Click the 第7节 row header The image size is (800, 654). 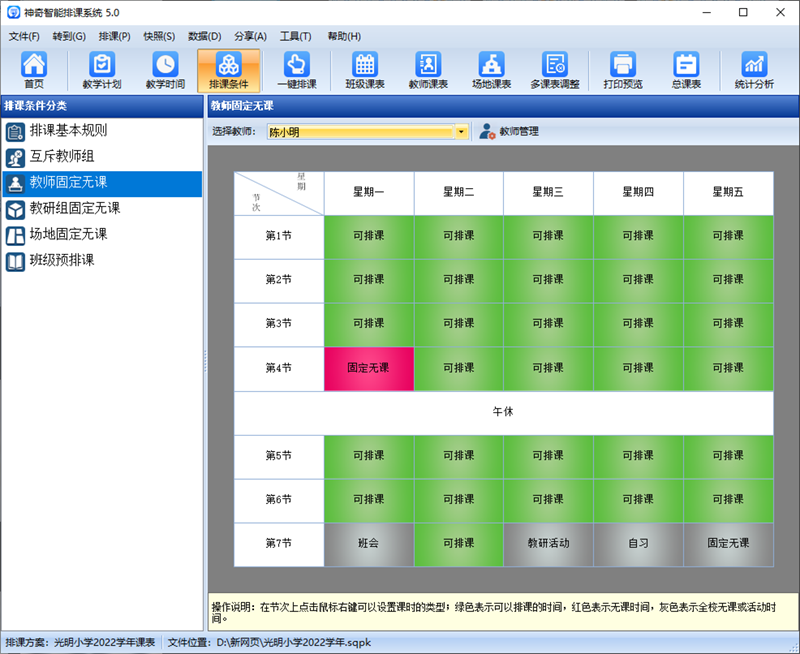279,544
